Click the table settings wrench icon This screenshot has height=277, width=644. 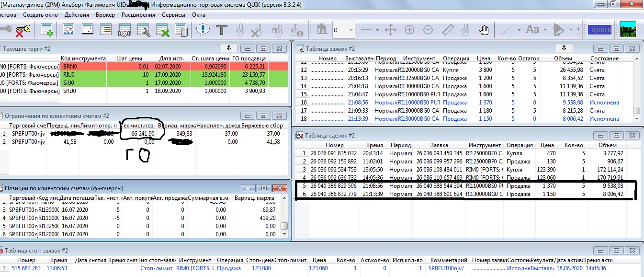pyautogui.click(x=144, y=30)
